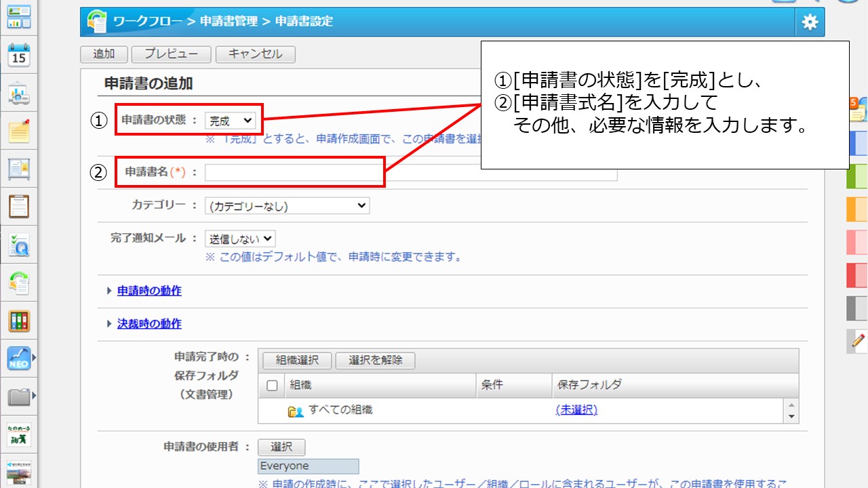Click the gear settings icon in header
The image size is (868, 488).
point(810,22)
